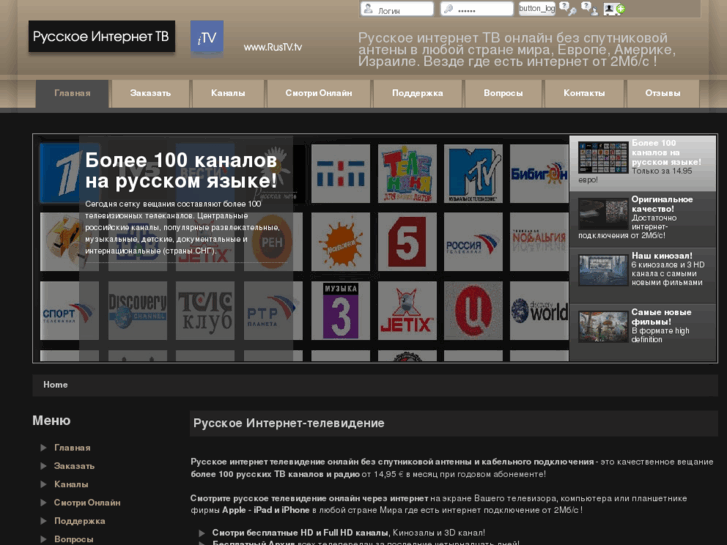Open the www.RusTV.tv link

273,47
